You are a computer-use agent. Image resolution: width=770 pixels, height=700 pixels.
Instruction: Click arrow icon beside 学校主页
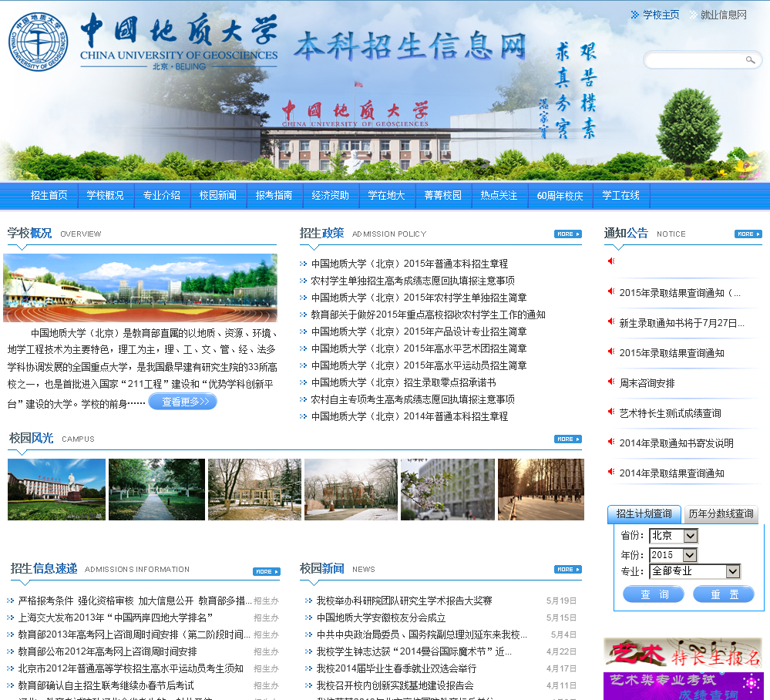[x=635, y=15]
